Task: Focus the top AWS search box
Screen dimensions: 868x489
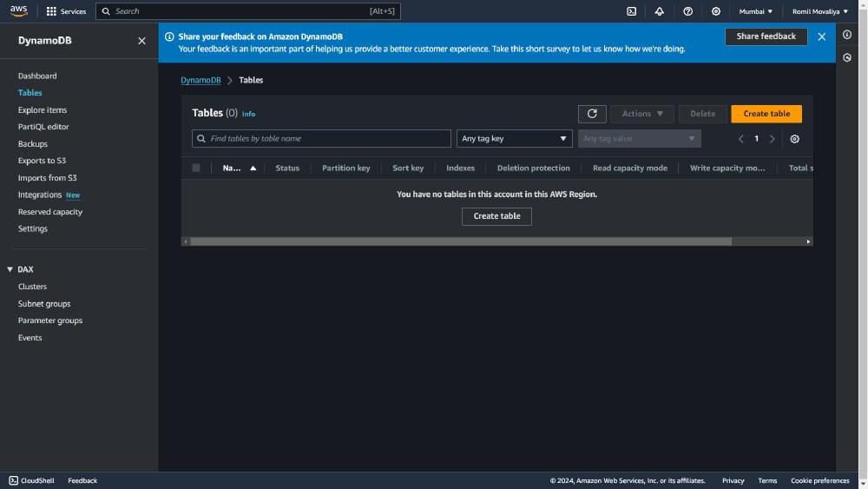Action: [248, 11]
